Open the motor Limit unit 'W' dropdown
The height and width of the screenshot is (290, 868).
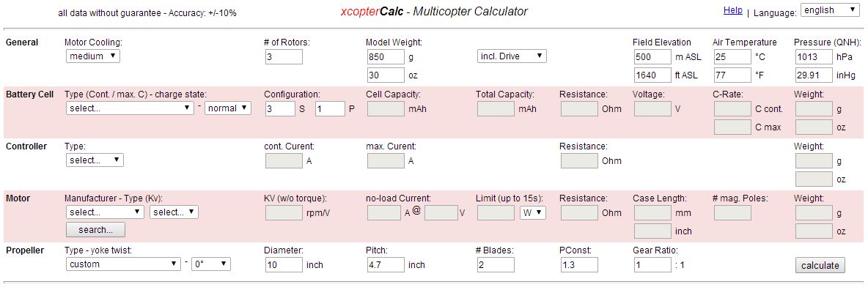(x=532, y=212)
